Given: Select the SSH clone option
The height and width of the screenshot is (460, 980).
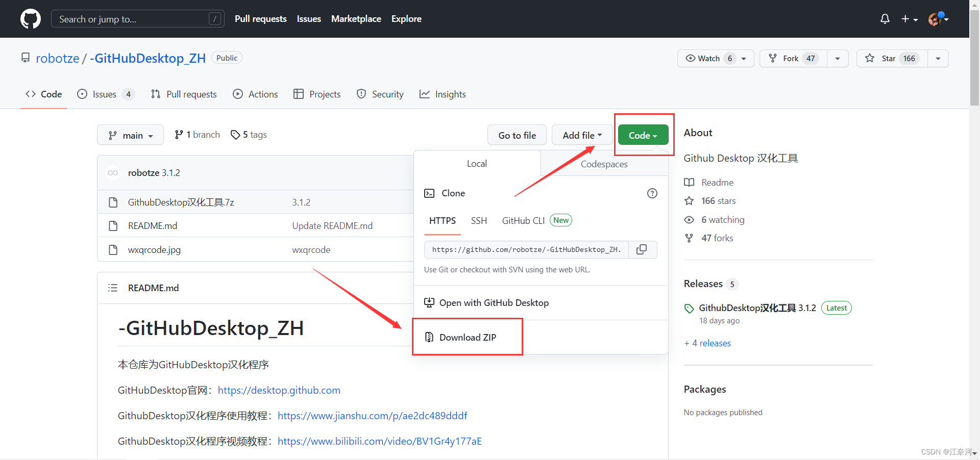Looking at the screenshot, I should [x=479, y=221].
